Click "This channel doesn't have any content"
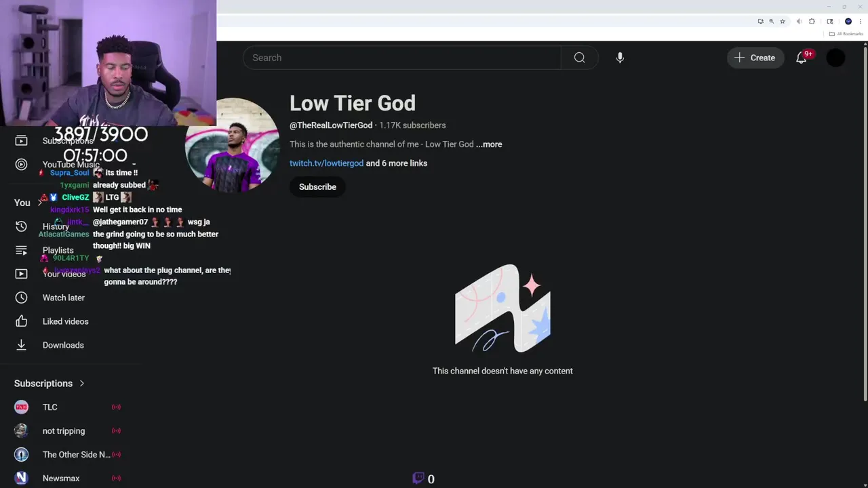This screenshot has height=488, width=868. [502, 371]
